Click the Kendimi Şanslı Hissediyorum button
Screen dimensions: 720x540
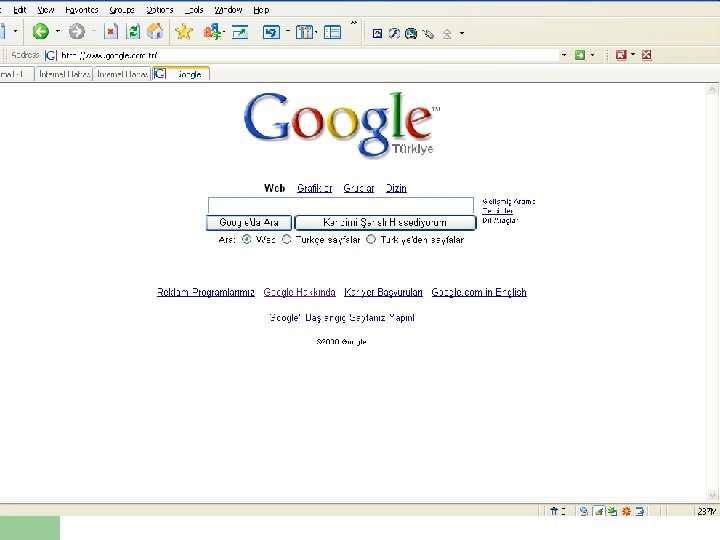pos(385,222)
